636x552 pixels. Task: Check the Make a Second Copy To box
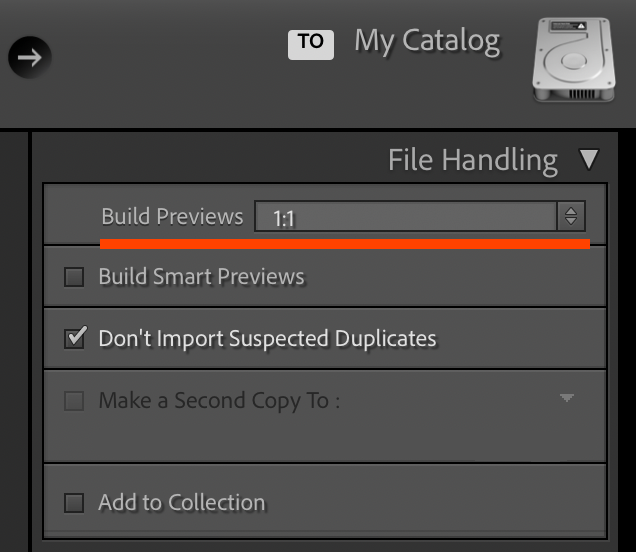(74, 401)
